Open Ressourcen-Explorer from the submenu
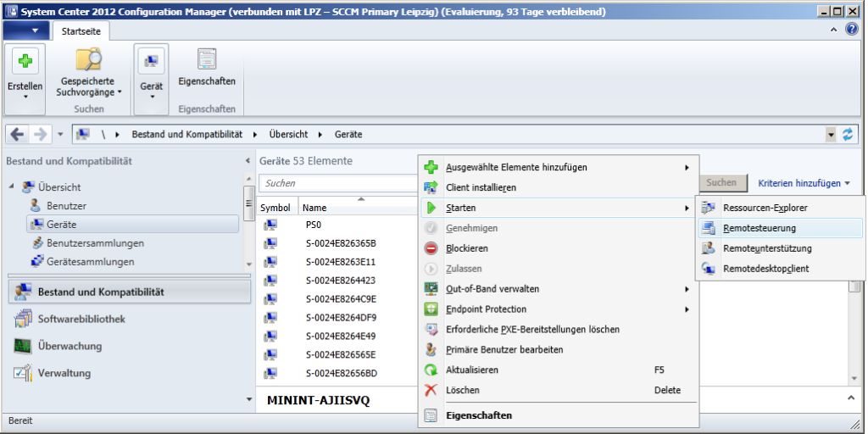Screen dimensions: 868x434 (765, 208)
